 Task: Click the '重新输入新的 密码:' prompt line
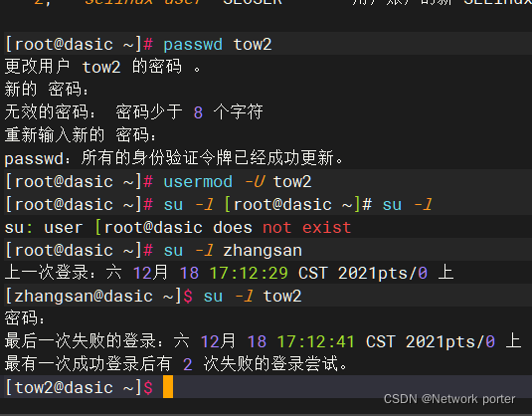coord(81,135)
